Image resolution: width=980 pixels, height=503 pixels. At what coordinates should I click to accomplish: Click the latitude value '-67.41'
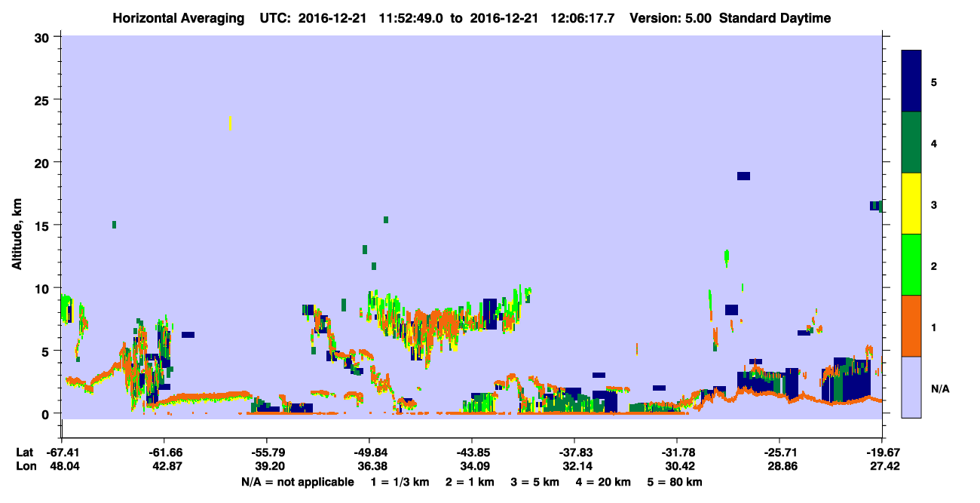(x=61, y=452)
